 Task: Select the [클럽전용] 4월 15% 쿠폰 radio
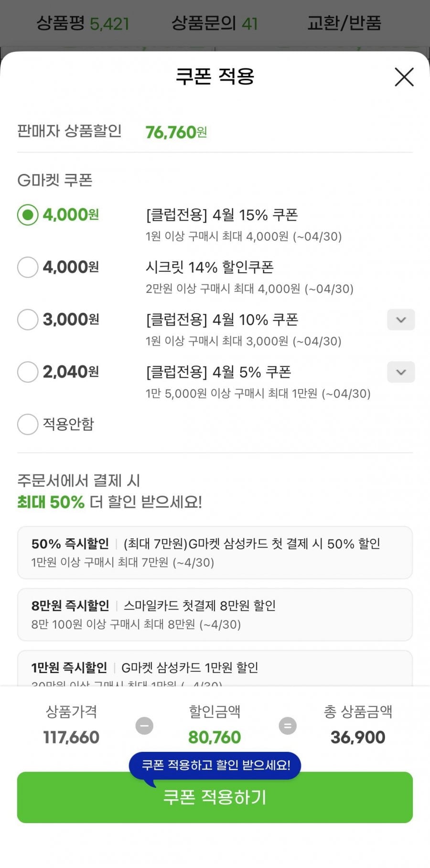click(x=28, y=215)
